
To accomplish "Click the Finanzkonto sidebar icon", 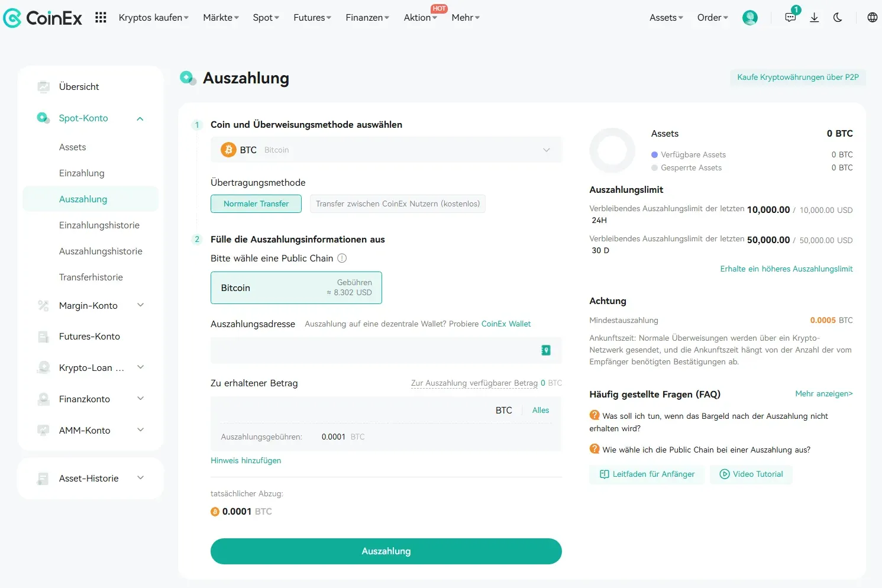I will (43, 399).
